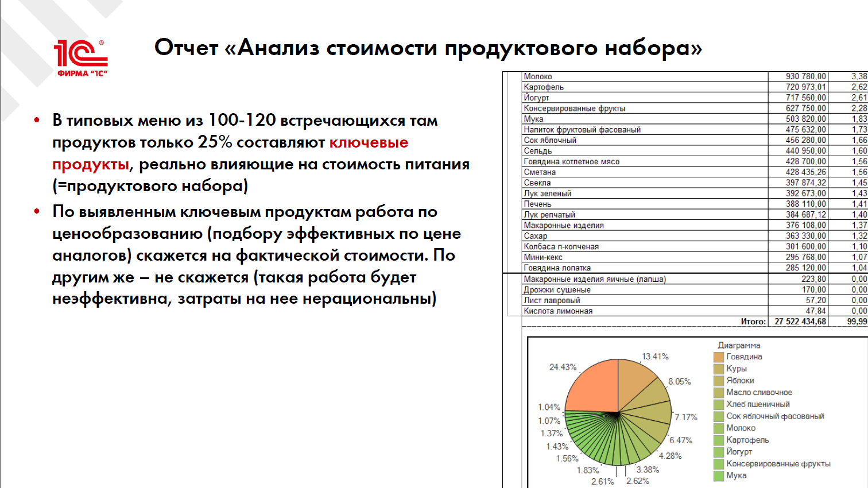
Task: Select the value 428 435,26 for Сметана
Action: tap(806, 172)
